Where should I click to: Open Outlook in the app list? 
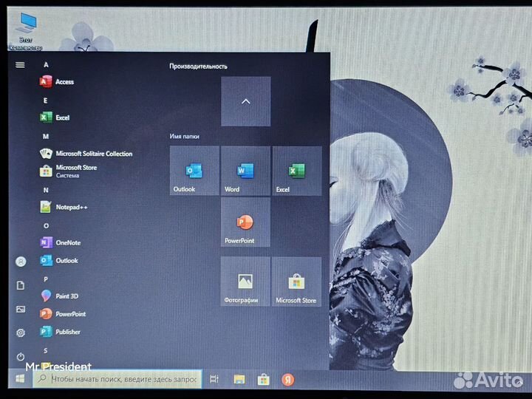59,261
